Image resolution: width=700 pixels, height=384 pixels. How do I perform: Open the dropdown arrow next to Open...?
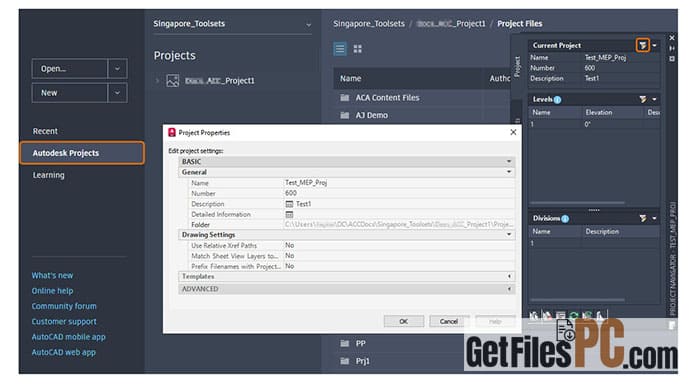tap(117, 69)
